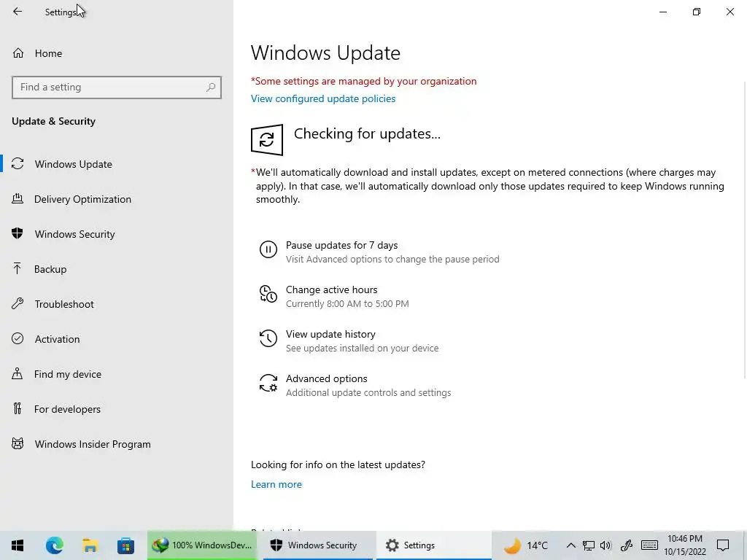
Task: Click the red managed by your organization notice
Action: click(363, 81)
